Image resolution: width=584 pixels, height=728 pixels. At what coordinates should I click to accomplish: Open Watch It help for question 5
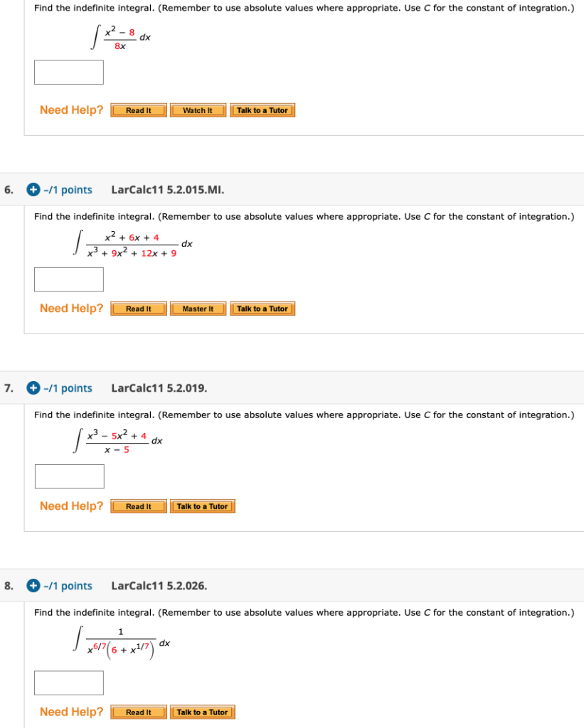[x=198, y=109]
